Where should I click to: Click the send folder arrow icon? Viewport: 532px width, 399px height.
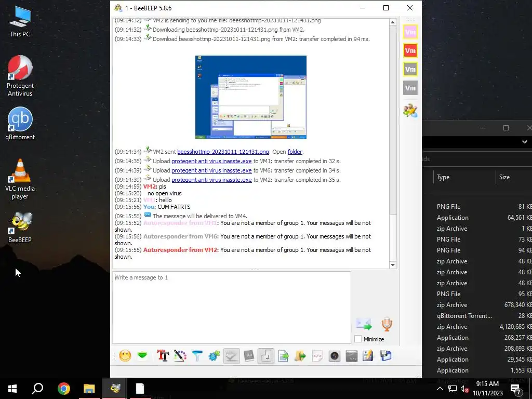[x=300, y=355]
